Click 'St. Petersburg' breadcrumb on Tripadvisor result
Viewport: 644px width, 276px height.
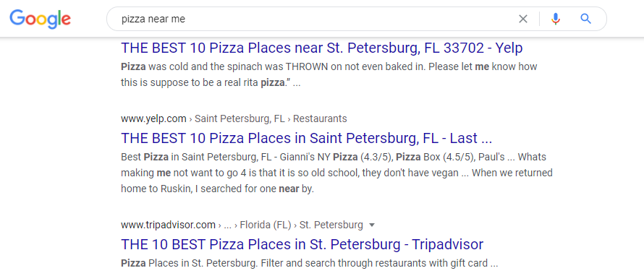click(x=331, y=225)
